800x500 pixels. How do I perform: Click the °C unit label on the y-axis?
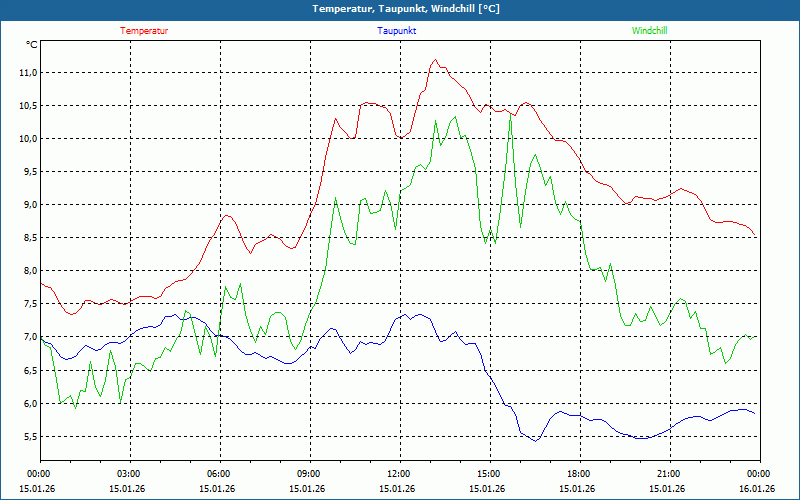[x=31, y=45]
